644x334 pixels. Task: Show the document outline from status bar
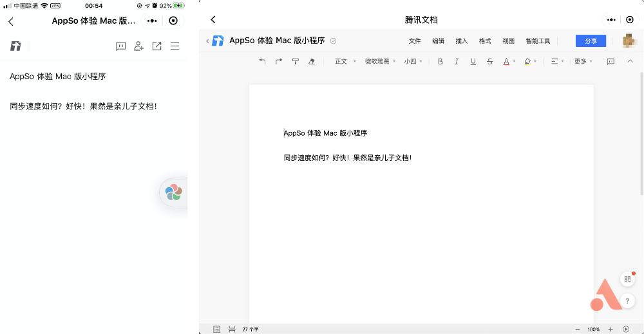[216, 329]
